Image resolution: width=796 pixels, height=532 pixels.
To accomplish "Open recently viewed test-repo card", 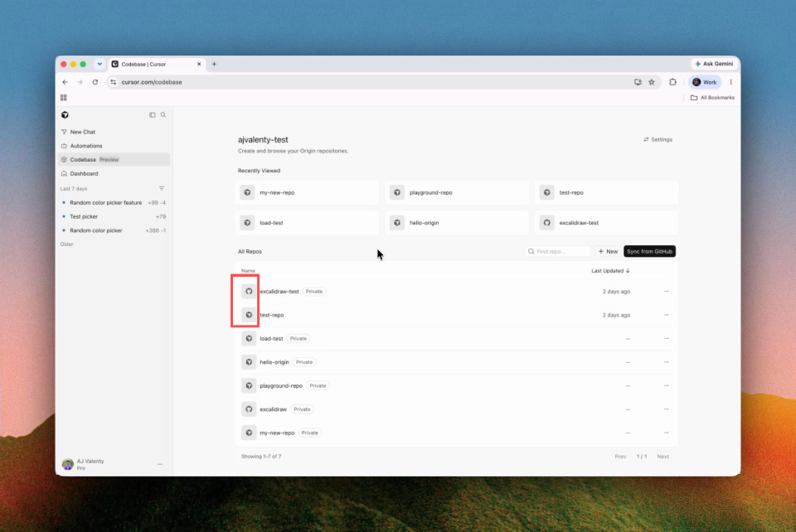I will 606,193.
